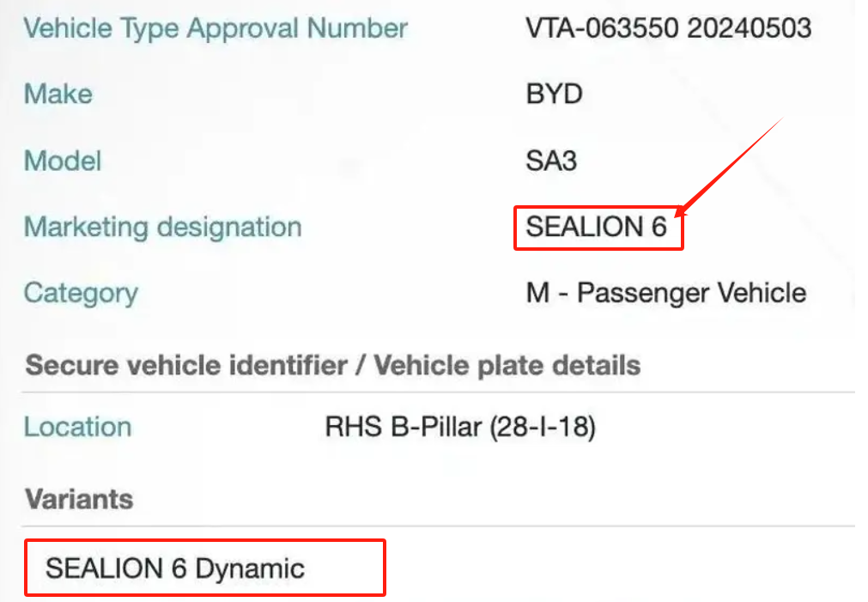
Task: Click the "Category" field label
Action: [x=81, y=293]
